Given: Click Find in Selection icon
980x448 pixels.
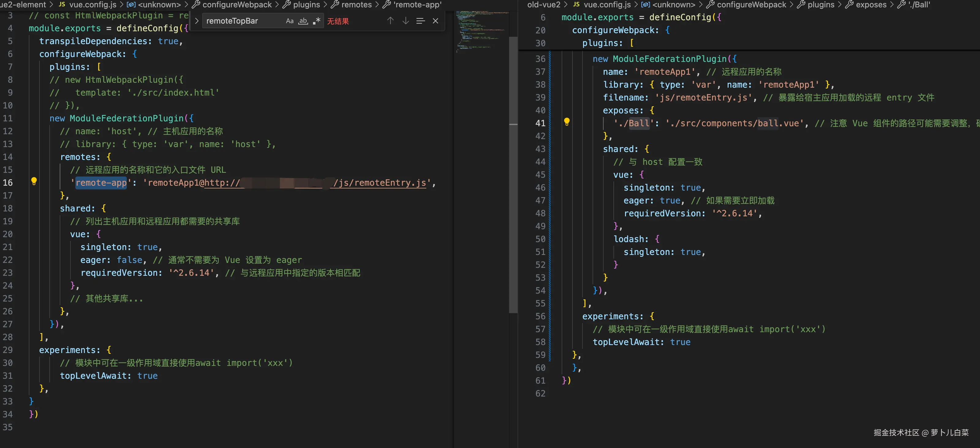Looking at the screenshot, I should click(x=420, y=21).
